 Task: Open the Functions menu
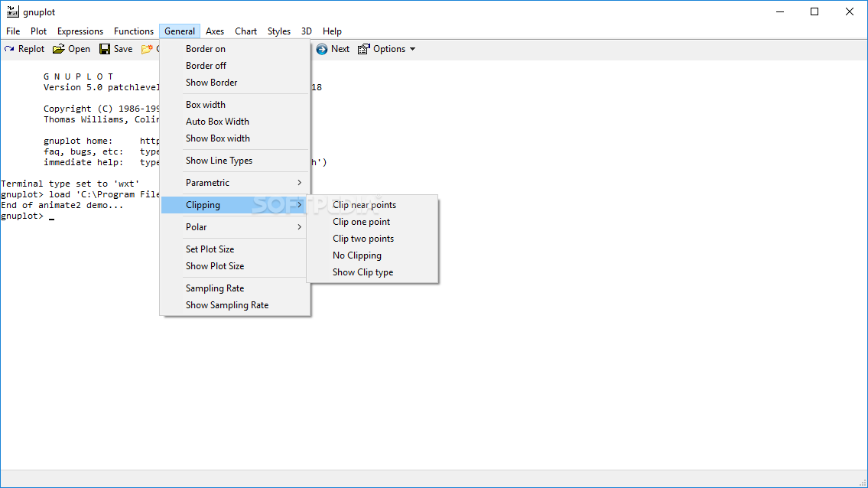tap(134, 31)
